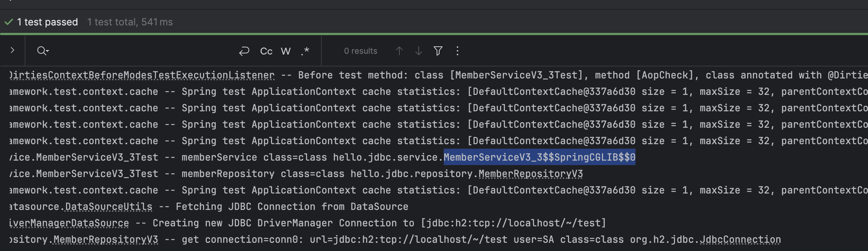Open DirtiesContextBeforeModesTestExecutionListener class link
868x251 pixels.
point(142,75)
